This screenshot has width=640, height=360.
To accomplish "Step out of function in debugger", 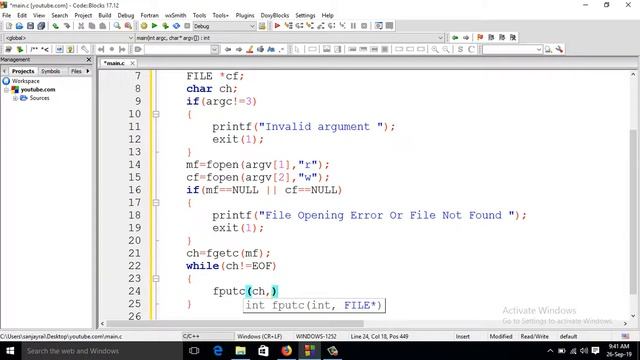I will [321, 26].
